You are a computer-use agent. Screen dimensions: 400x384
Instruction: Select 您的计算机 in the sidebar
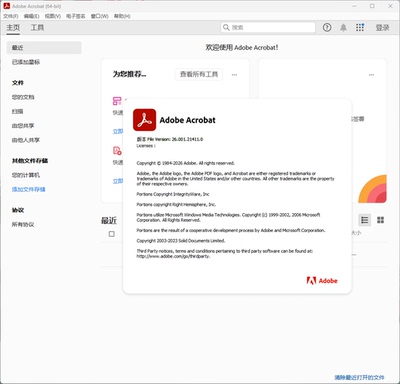click(26, 175)
